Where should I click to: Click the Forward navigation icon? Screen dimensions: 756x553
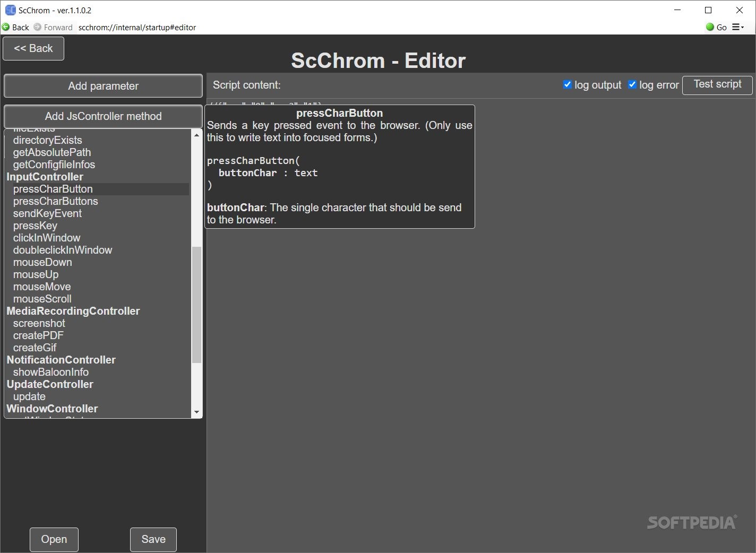pos(37,27)
